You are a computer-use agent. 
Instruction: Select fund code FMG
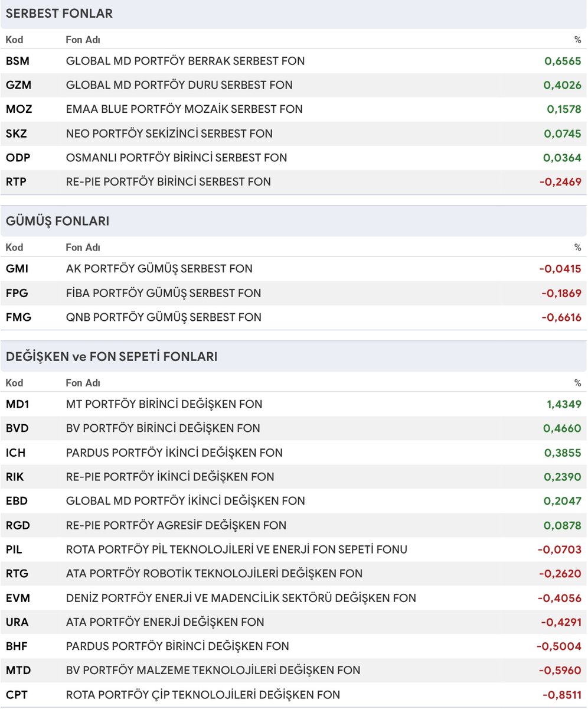coord(18,317)
